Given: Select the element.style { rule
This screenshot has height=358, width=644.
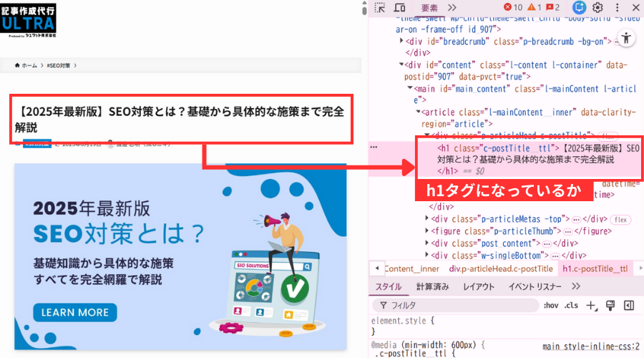Looking at the screenshot, I should pyautogui.click(x=403, y=321).
